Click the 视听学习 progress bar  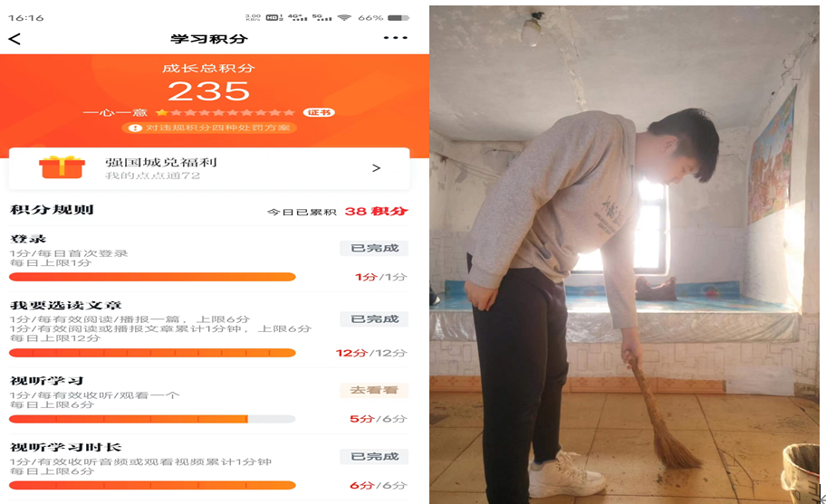(152, 419)
